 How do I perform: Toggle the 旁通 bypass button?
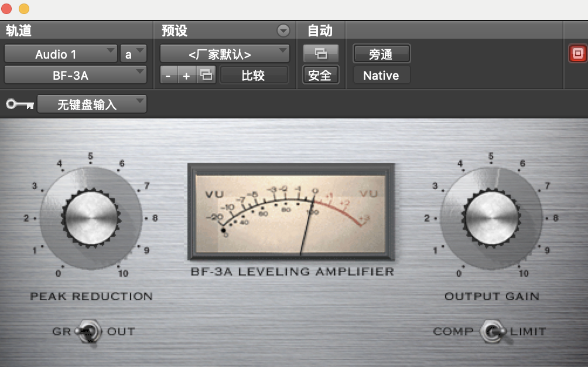[381, 54]
